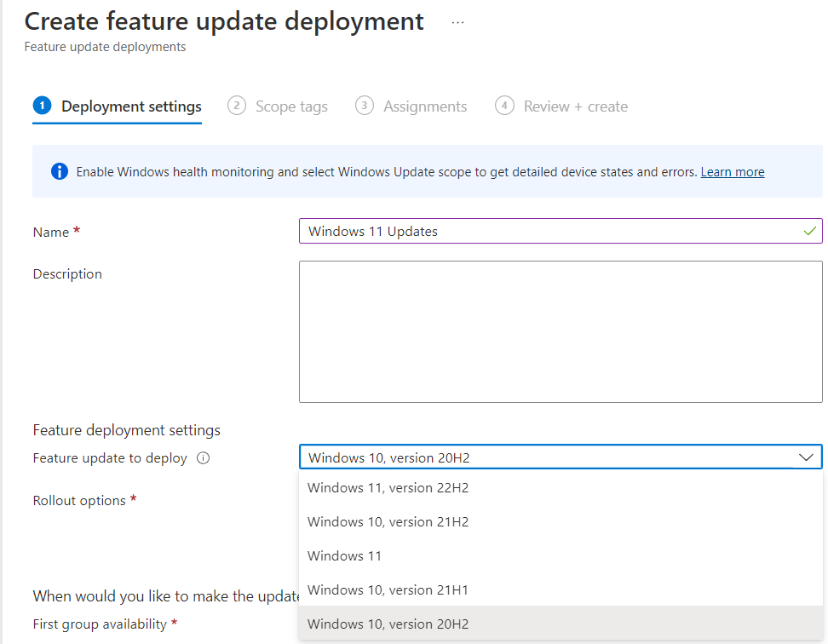Open the ellipsis more options menu

pos(457,23)
